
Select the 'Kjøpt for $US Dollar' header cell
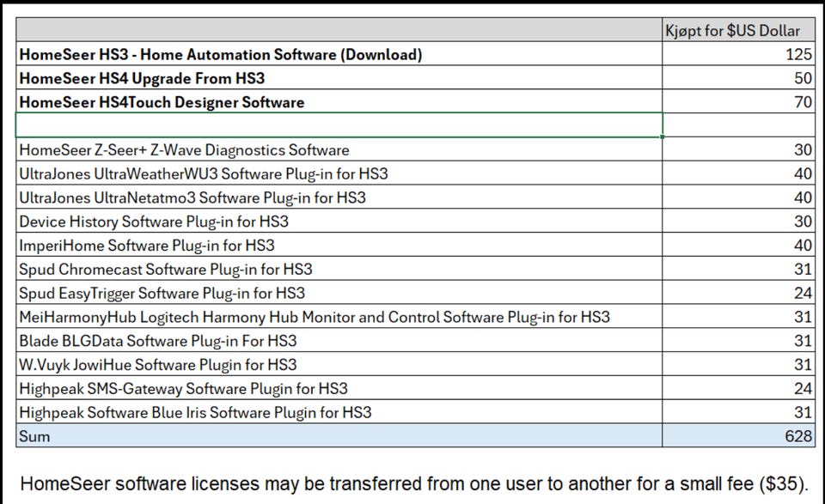(x=738, y=30)
